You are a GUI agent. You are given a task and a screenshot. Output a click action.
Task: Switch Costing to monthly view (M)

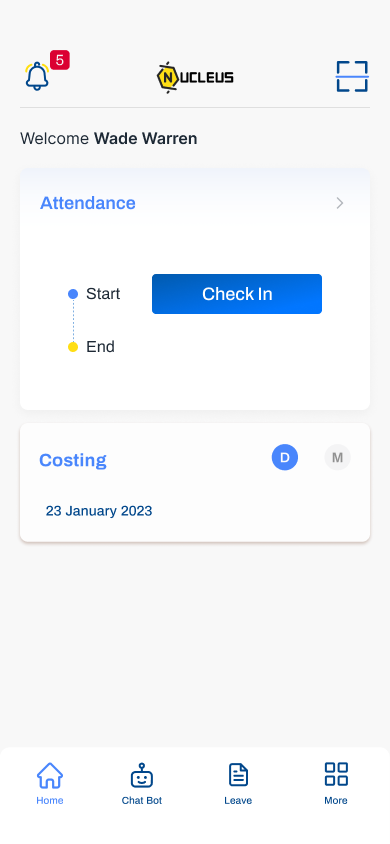pyautogui.click(x=337, y=458)
